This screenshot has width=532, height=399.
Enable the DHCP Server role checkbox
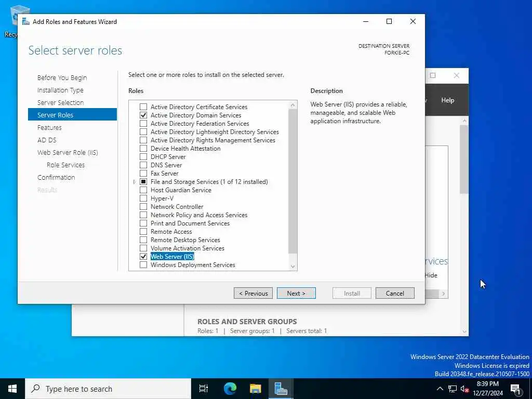pyautogui.click(x=143, y=157)
